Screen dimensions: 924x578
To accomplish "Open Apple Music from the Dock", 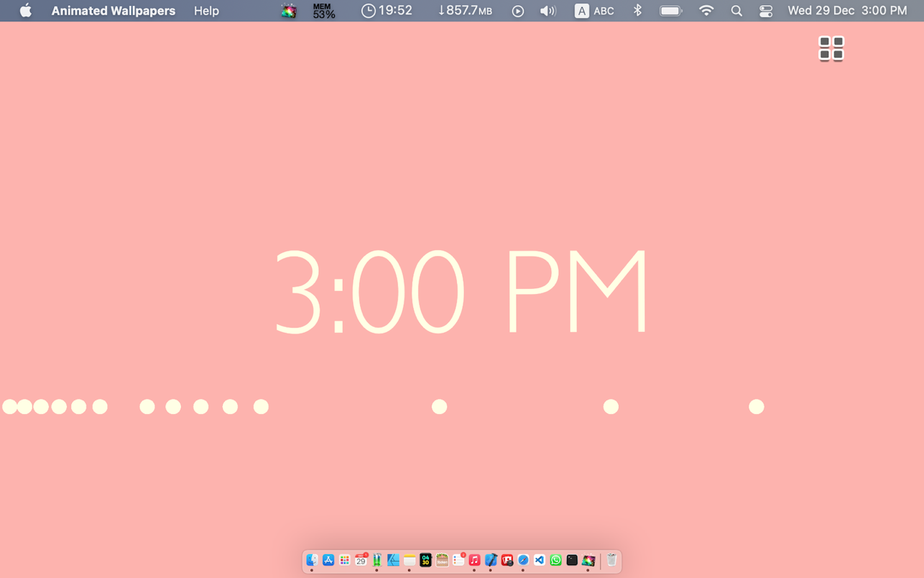I will pos(474,561).
